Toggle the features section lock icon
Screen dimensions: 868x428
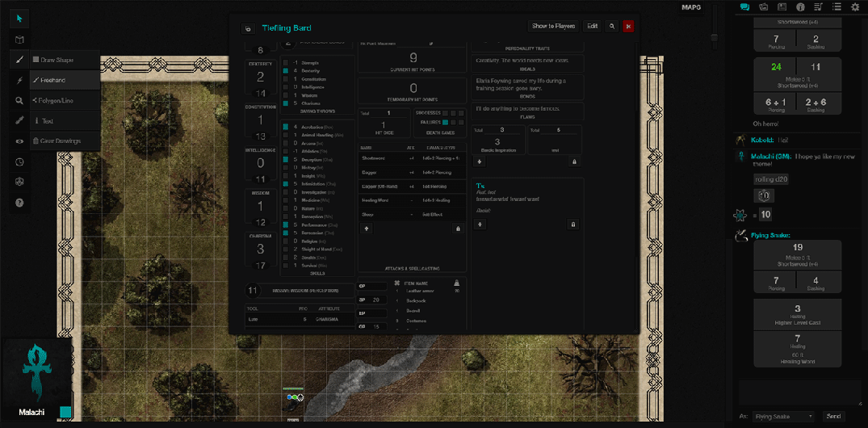point(573,224)
